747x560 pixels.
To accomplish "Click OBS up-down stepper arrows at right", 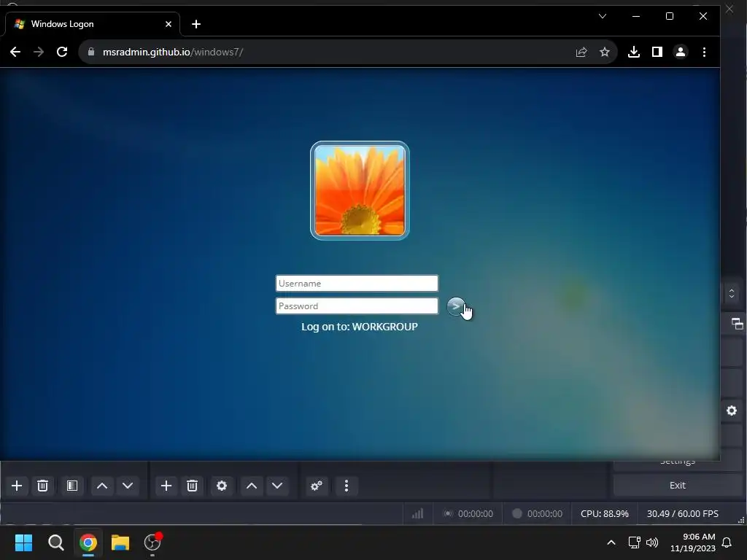I will (732, 293).
